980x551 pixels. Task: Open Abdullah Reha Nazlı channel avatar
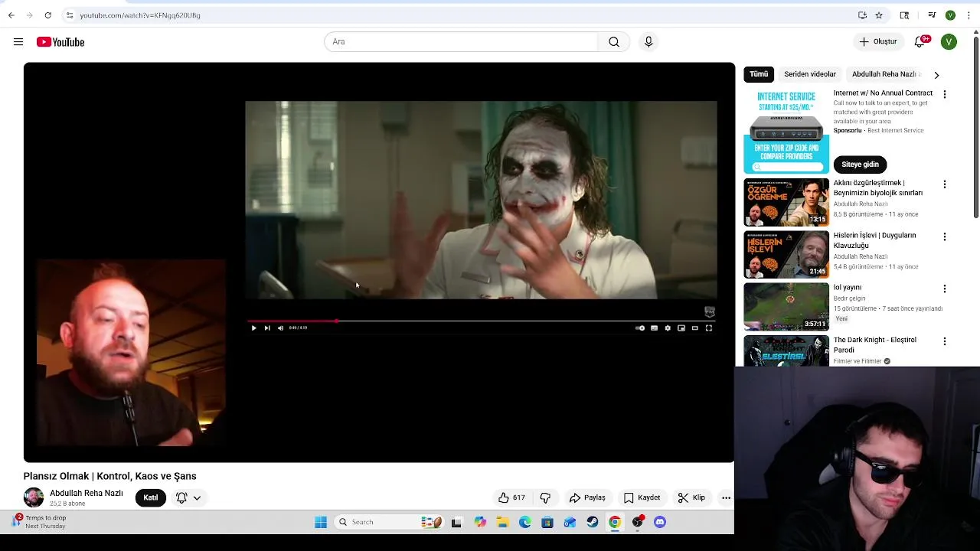coord(34,497)
